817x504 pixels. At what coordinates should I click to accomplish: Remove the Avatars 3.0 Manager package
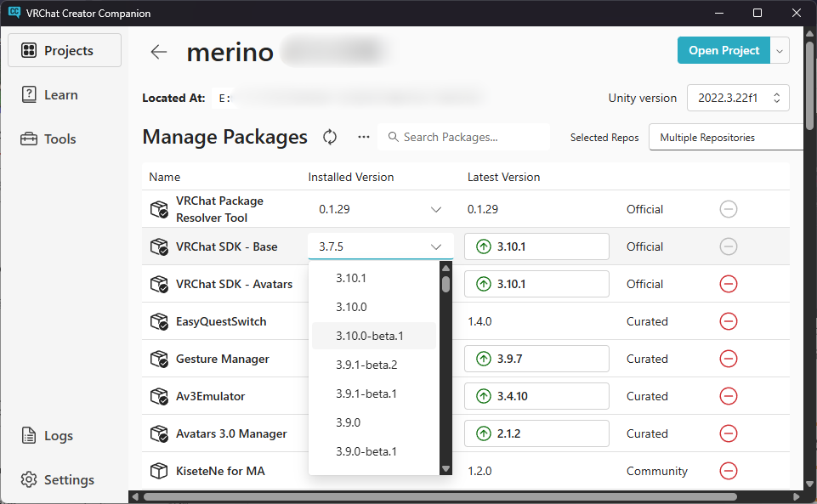point(728,433)
